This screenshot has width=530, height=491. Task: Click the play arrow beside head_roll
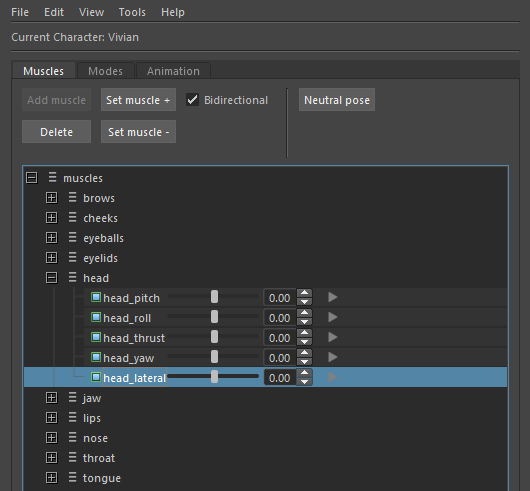click(x=333, y=317)
